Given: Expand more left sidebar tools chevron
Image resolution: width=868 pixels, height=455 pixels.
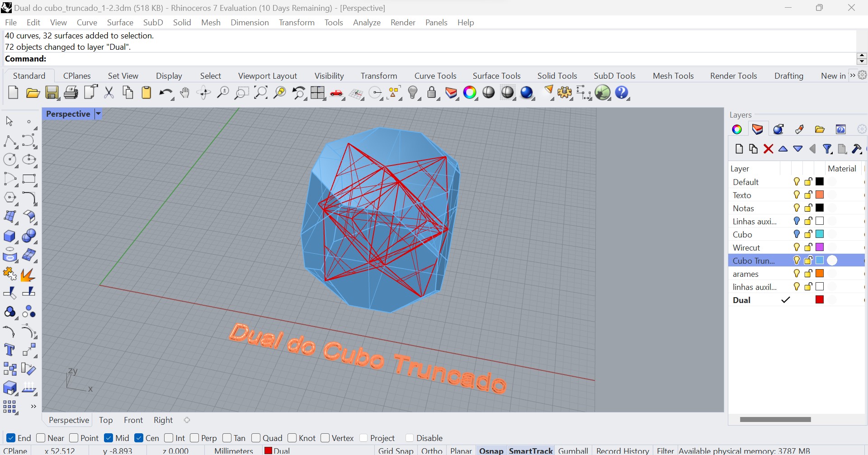Looking at the screenshot, I should click(x=33, y=407).
